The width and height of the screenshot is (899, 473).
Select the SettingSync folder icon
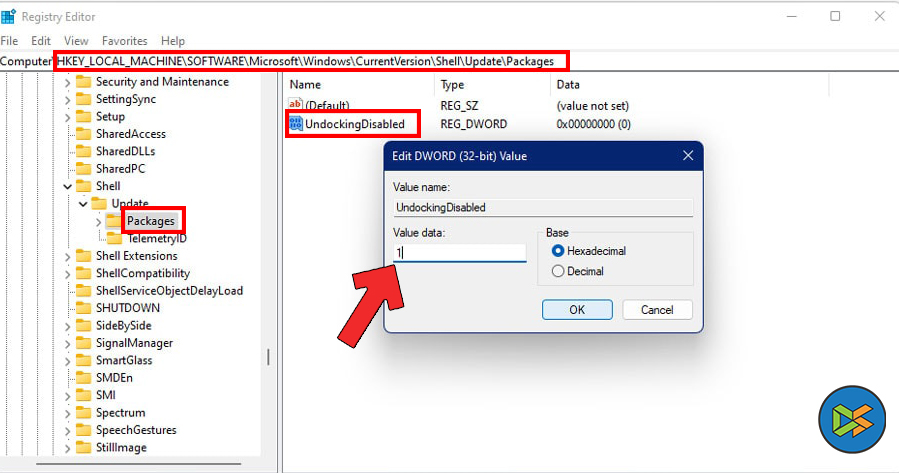point(84,99)
